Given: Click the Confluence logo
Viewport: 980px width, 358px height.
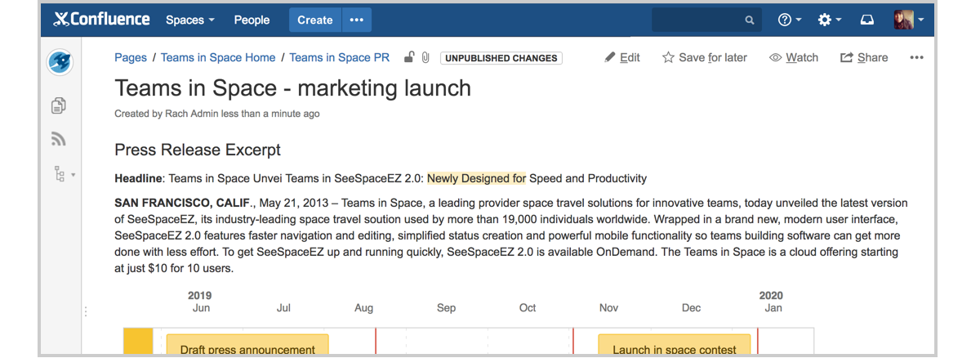Looking at the screenshot, I should pos(101,20).
